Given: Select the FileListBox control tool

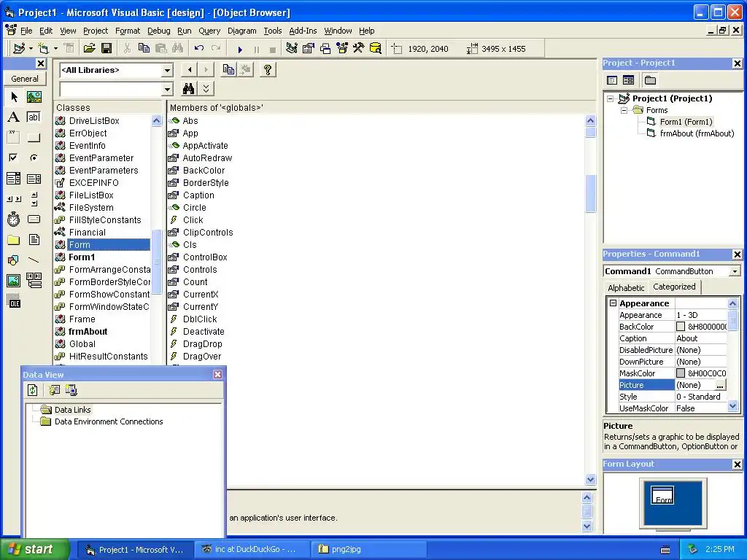Looking at the screenshot, I should pos(34,239).
